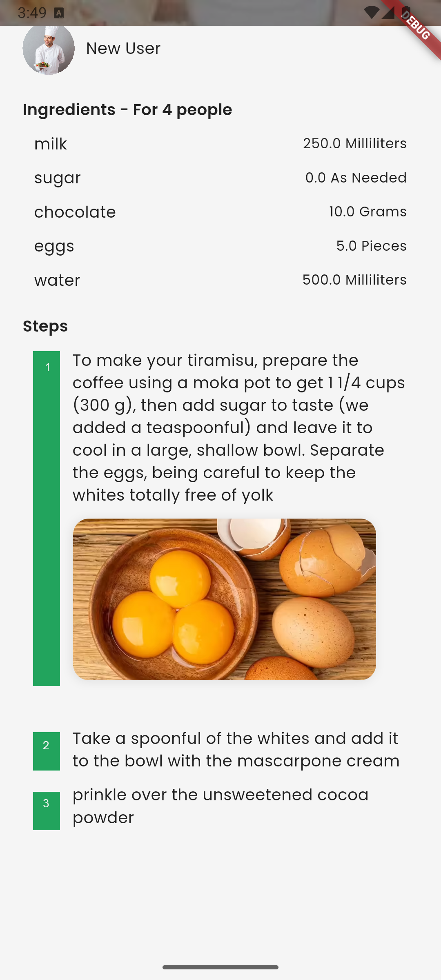Tap the mascarpone cream step text
The height and width of the screenshot is (980, 441).
tap(236, 750)
